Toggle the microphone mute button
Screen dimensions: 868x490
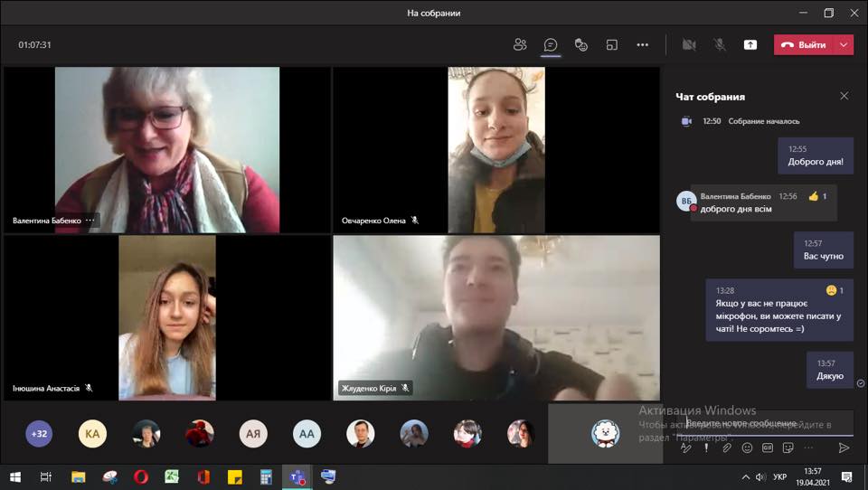click(x=720, y=45)
